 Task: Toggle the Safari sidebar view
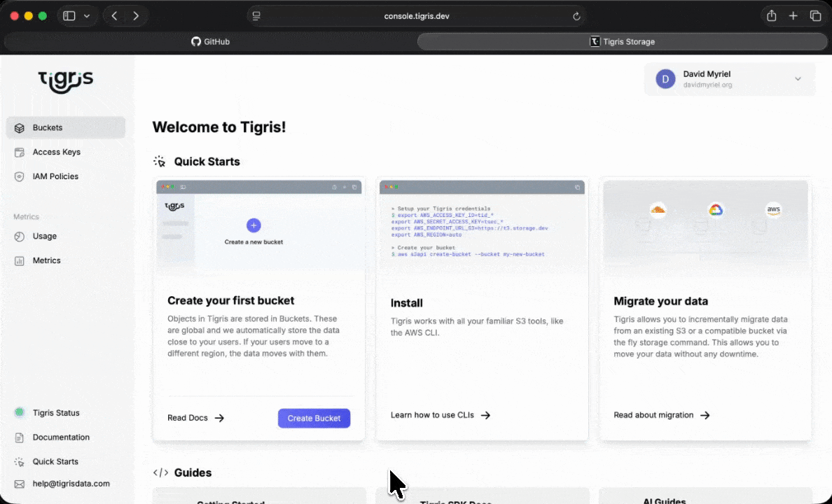tap(69, 15)
